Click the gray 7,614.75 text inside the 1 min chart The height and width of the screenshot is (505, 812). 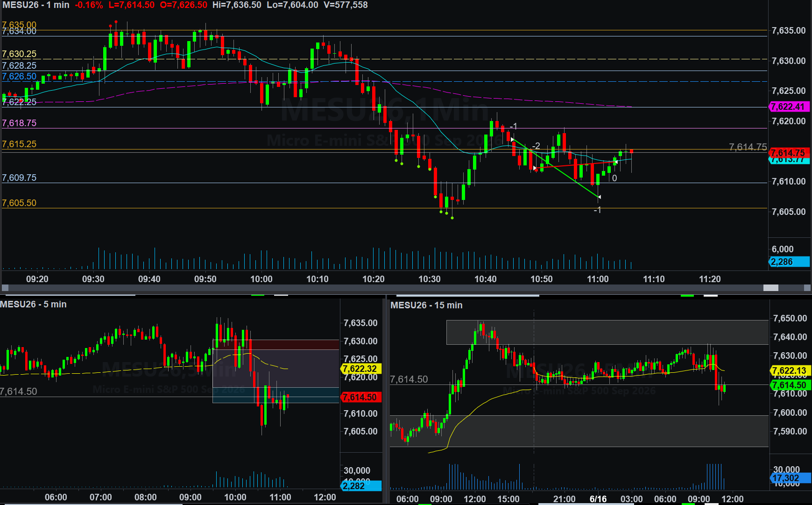click(x=748, y=147)
